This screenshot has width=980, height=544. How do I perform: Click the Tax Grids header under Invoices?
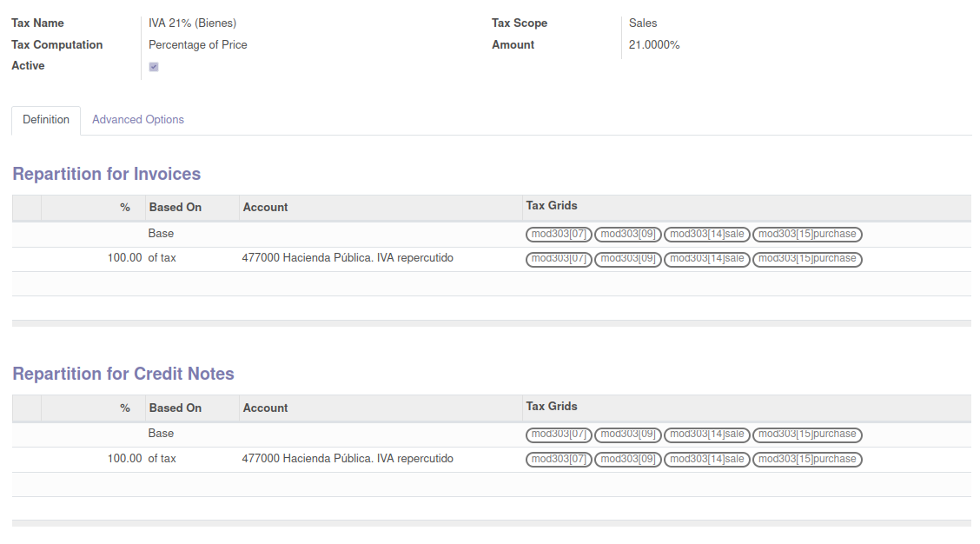pos(552,206)
